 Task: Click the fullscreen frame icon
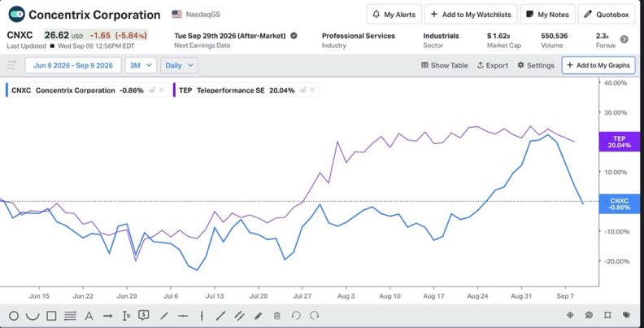point(607,315)
